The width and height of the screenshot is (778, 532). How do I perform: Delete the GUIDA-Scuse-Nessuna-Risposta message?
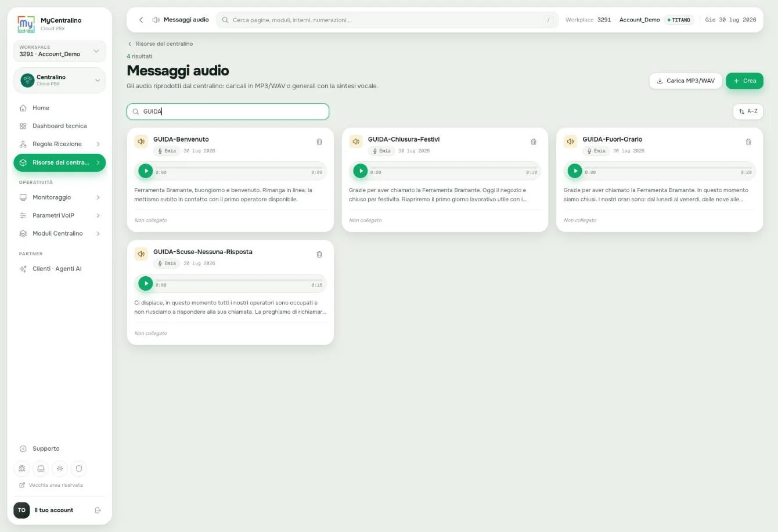tap(319, 255)
